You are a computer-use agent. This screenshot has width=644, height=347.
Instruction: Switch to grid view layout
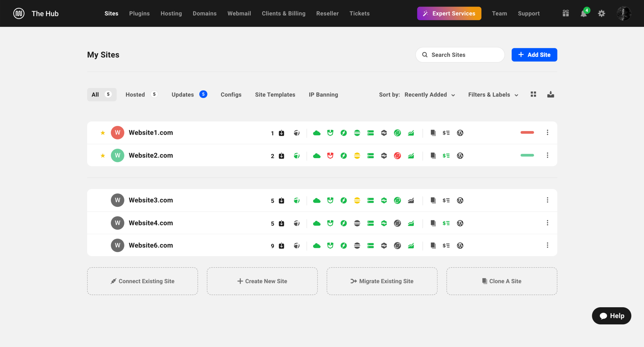[x=533, y=95]
